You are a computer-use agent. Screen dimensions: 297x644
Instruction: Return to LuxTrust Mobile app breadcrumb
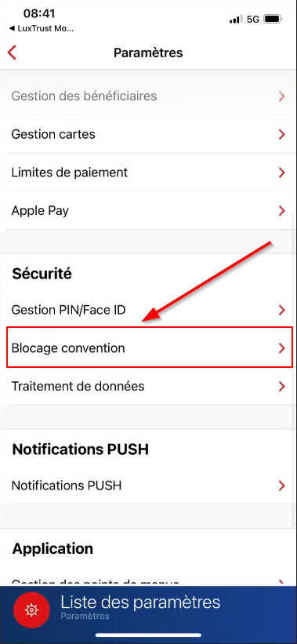coord(42,29)
